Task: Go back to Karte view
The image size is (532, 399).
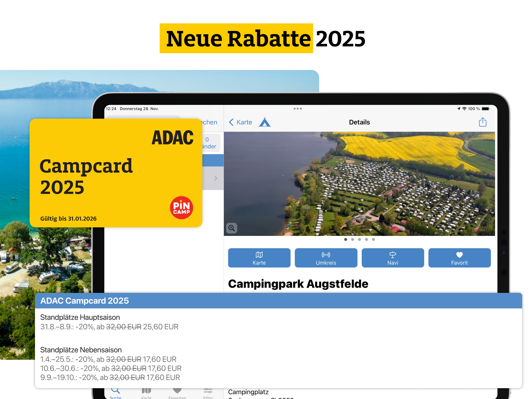Action: [240, 122]
